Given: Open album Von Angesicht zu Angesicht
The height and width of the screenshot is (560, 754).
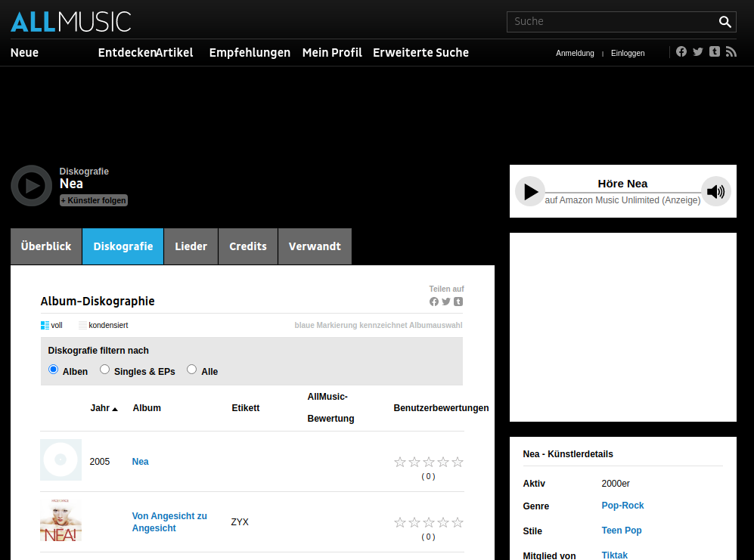Looking at the screenshot, I should coord(169,522).
